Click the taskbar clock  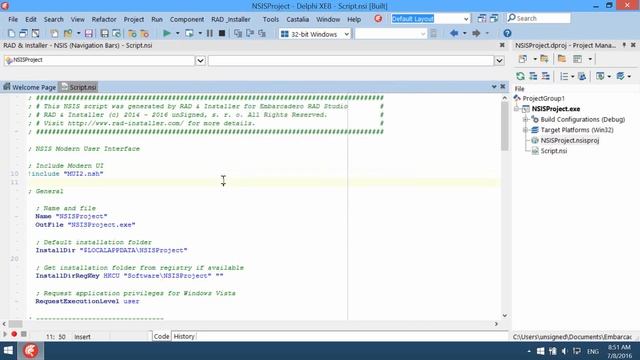point(620,351)
